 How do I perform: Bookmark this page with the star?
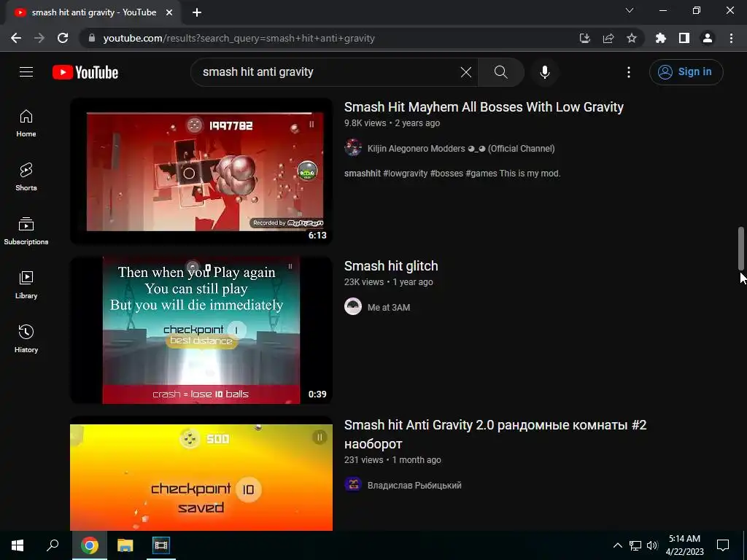pyautogui.click(x=632, y=38)
